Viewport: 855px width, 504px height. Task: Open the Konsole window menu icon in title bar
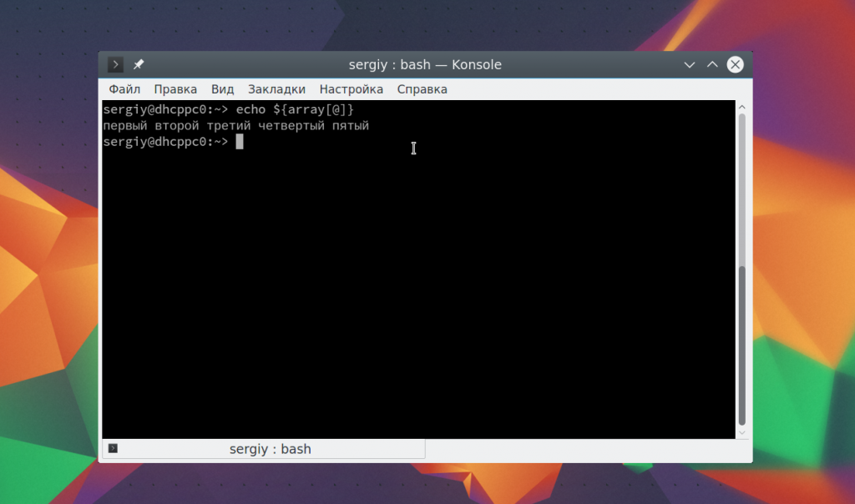[x=115, y=65]
